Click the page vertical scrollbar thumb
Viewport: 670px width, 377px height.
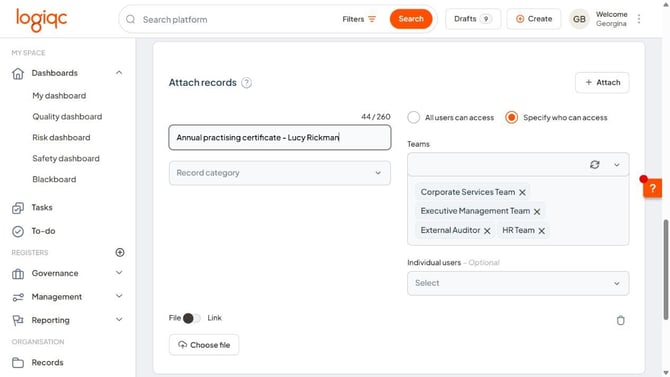(666, 270)
